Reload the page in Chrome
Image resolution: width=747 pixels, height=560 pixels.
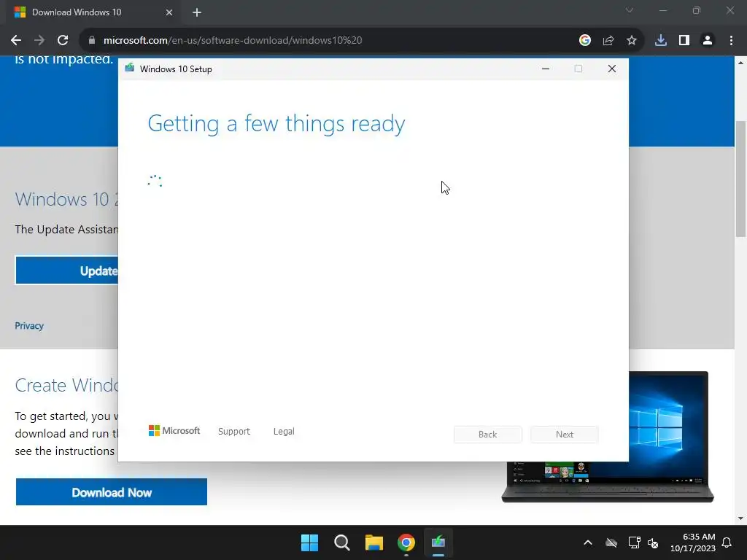coord(63,41)
